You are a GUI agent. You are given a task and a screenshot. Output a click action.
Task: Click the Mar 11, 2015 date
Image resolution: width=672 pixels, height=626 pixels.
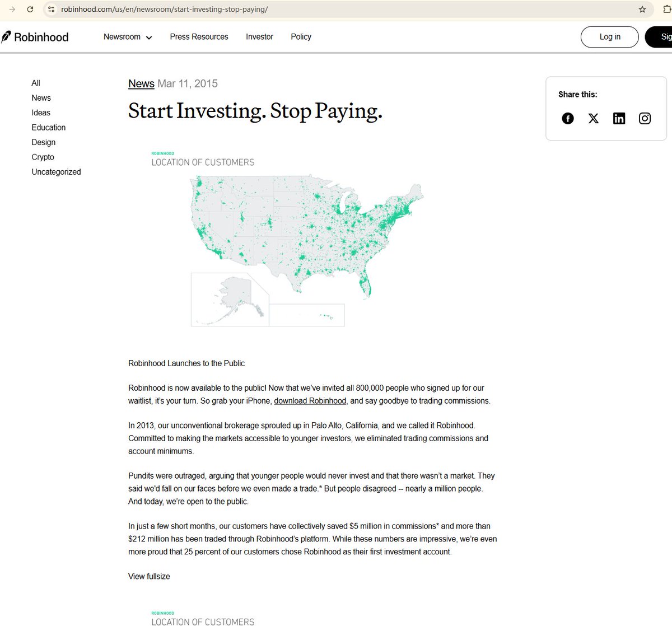point(188,83)
